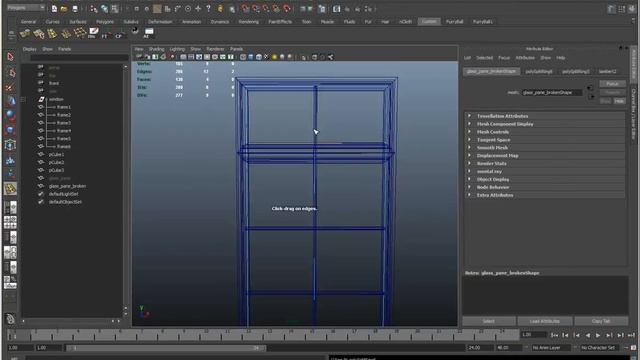Select the window group in outliner
This screenshot has height=360, width=640.
(x=56, y=99)
